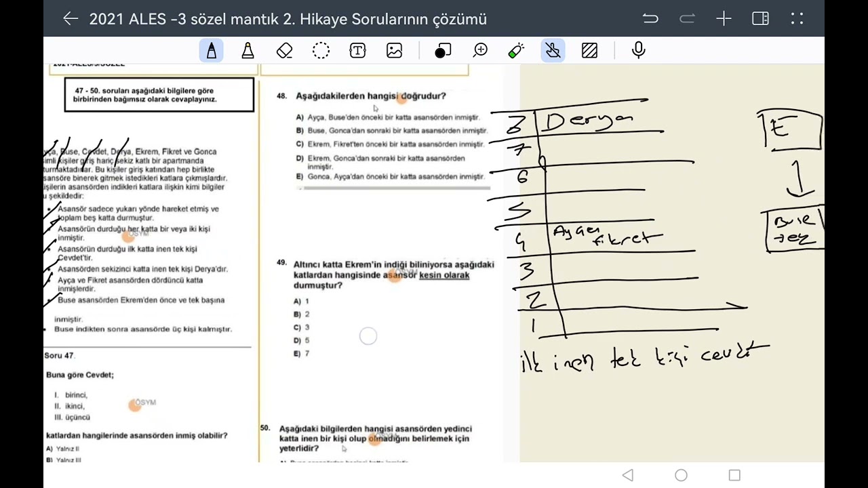868x488 pixels.
Task: Insert a text box with T tool
Action: tap(357, 50)
